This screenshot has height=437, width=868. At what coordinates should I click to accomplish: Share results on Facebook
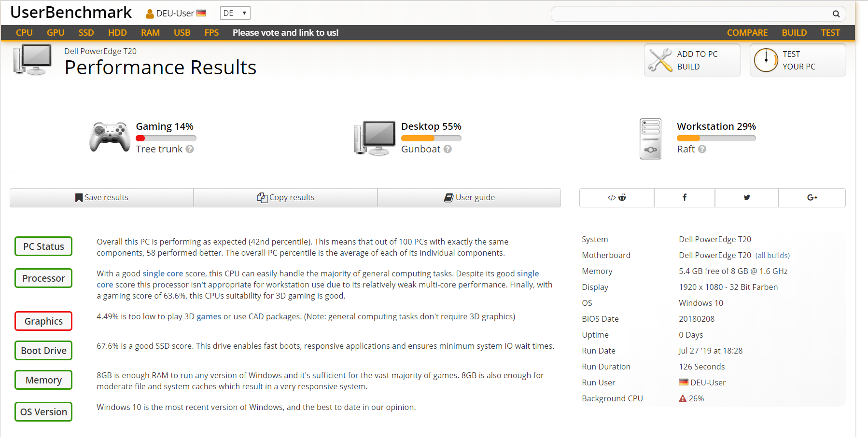coord(685,198)
